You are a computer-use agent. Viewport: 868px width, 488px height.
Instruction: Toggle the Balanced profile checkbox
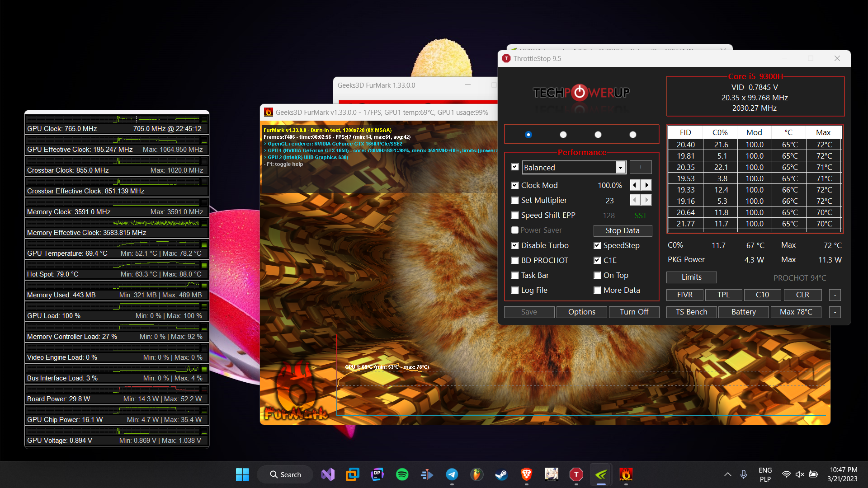515,167
